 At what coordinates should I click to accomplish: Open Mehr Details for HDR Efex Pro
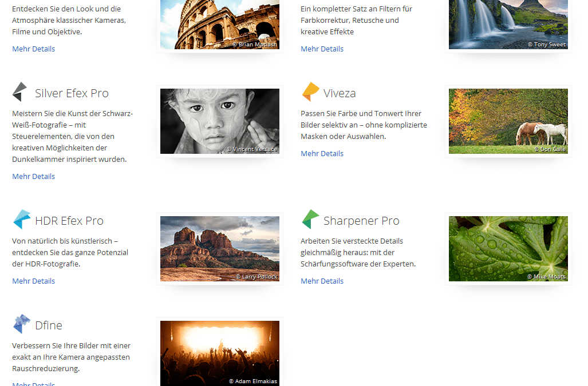click(33, 281)
